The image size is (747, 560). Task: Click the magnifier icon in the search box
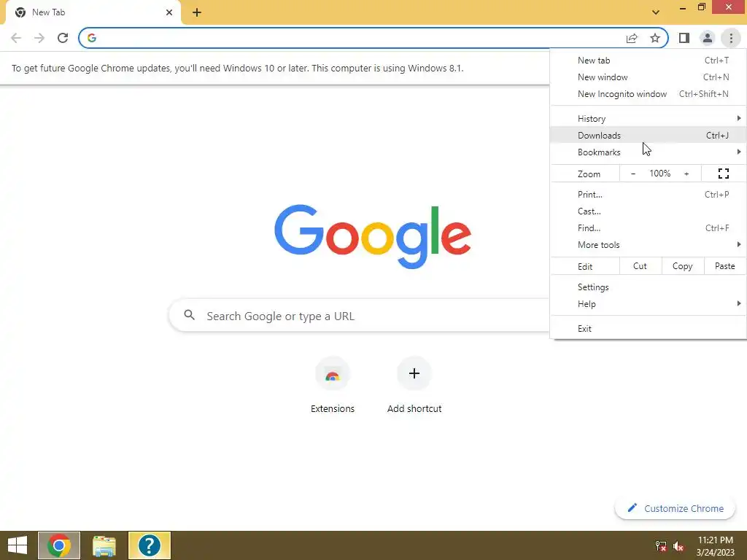click(190, 315)
